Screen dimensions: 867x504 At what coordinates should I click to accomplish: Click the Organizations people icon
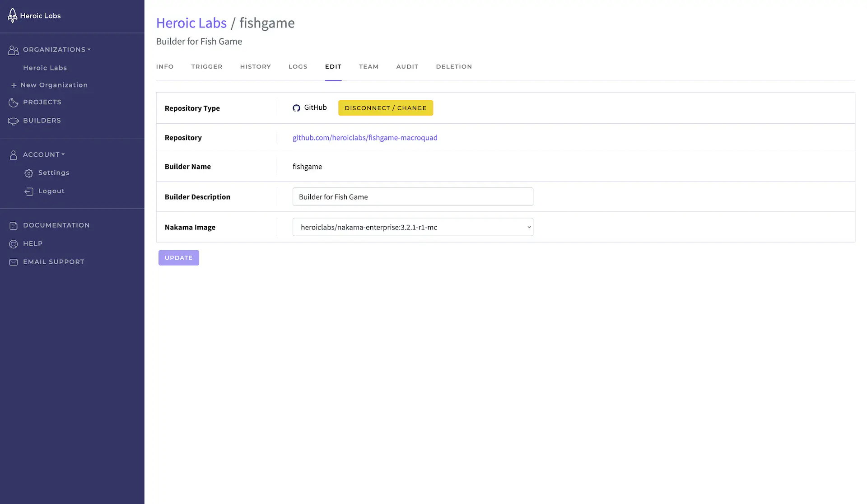click(14, 50)
